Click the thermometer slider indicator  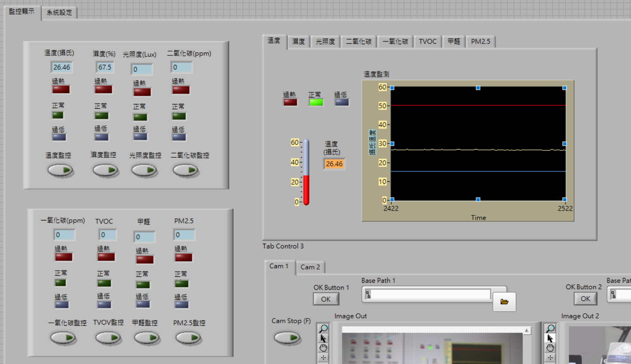(306, 172)
